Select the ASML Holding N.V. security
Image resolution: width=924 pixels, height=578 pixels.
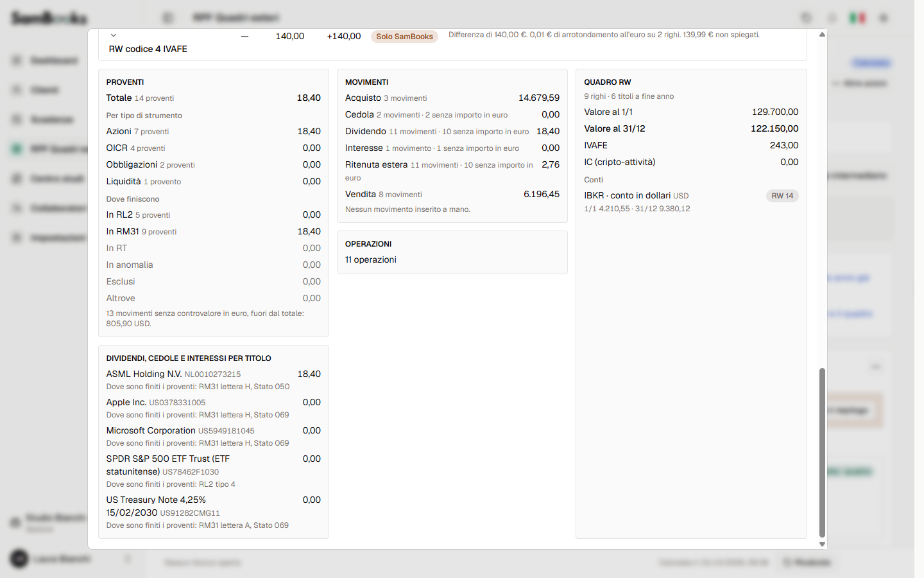coord(214,380)
